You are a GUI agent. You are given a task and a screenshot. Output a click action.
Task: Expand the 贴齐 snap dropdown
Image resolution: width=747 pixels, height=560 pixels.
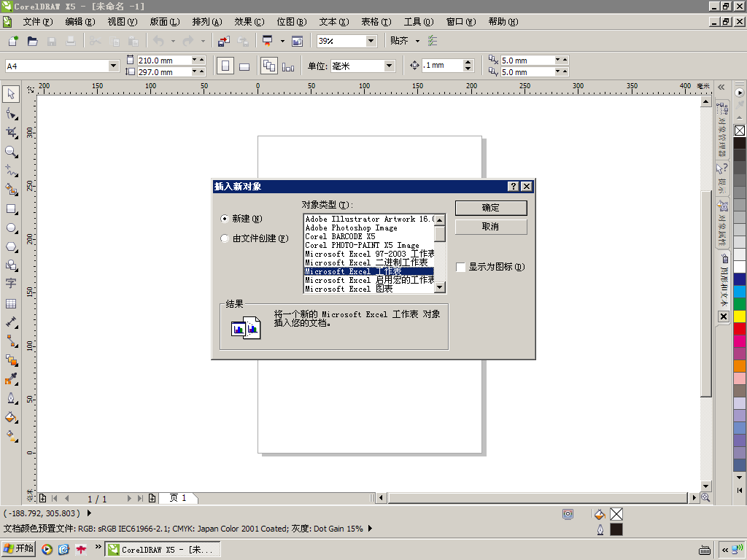[418, 41]
